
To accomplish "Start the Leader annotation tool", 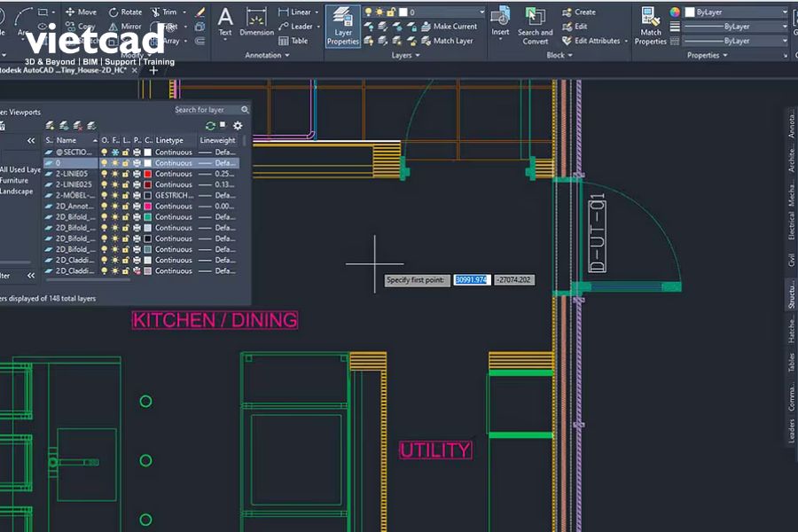I will pos(295,26).
